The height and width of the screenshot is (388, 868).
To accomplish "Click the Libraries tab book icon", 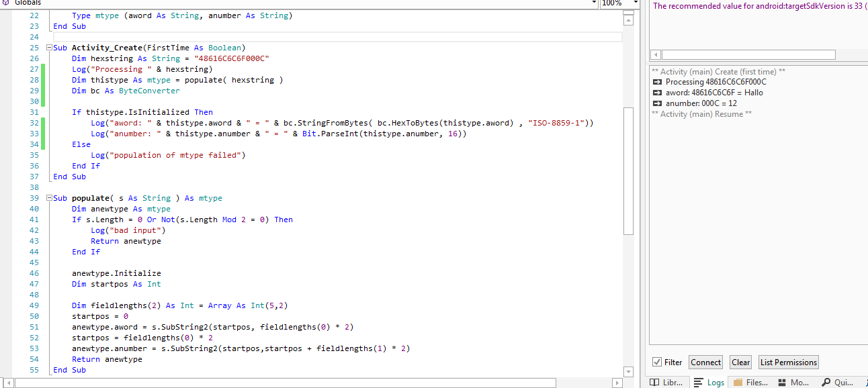I will click(x=655, y=382).
